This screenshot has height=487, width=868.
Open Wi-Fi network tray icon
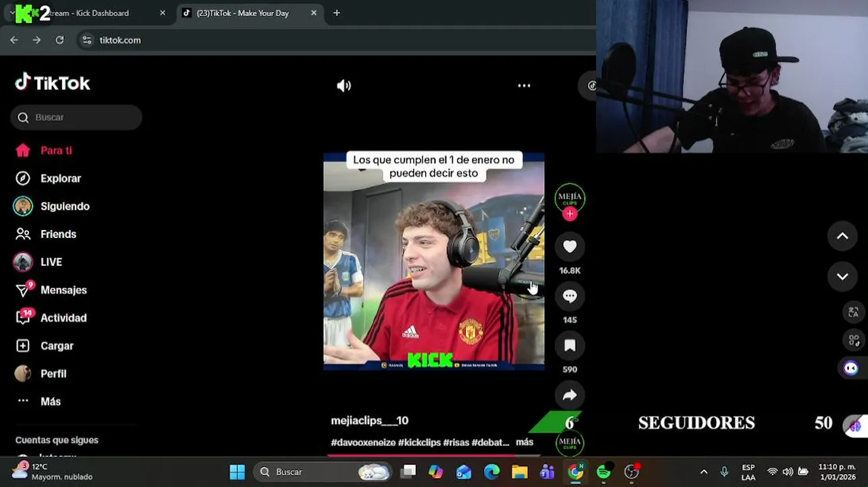pyautogui.click(x=773, y=472)
